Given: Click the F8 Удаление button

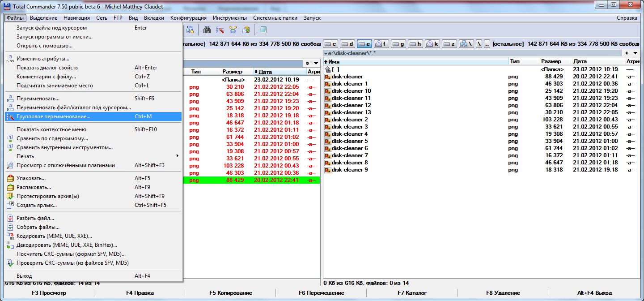Looking at the screenshot, I should [x=503, y=293].
